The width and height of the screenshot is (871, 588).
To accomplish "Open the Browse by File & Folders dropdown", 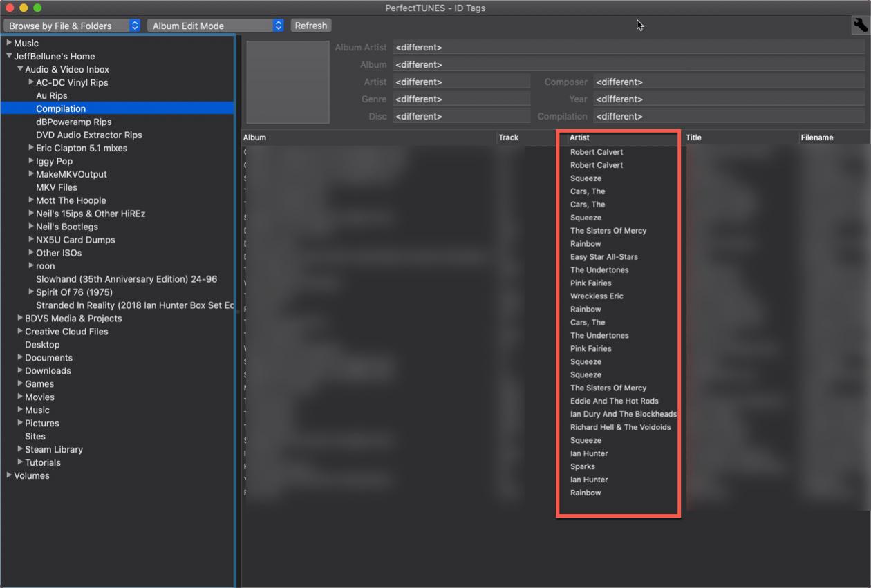I will [72, 26].
